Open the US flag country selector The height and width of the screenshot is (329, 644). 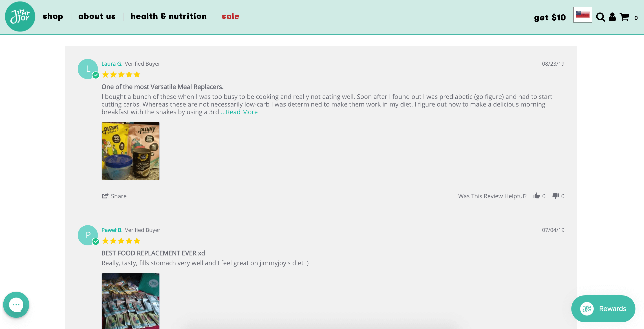click(582, 15)
